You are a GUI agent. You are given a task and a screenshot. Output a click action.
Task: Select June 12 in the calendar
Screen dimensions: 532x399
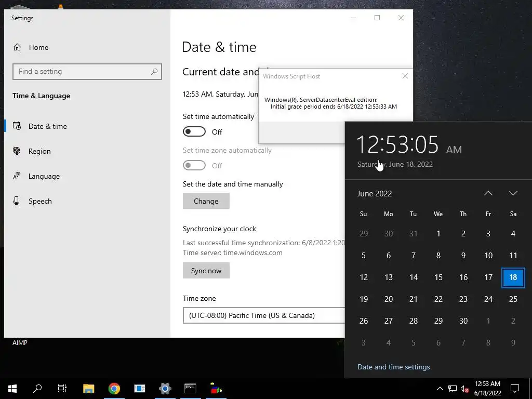363,277
